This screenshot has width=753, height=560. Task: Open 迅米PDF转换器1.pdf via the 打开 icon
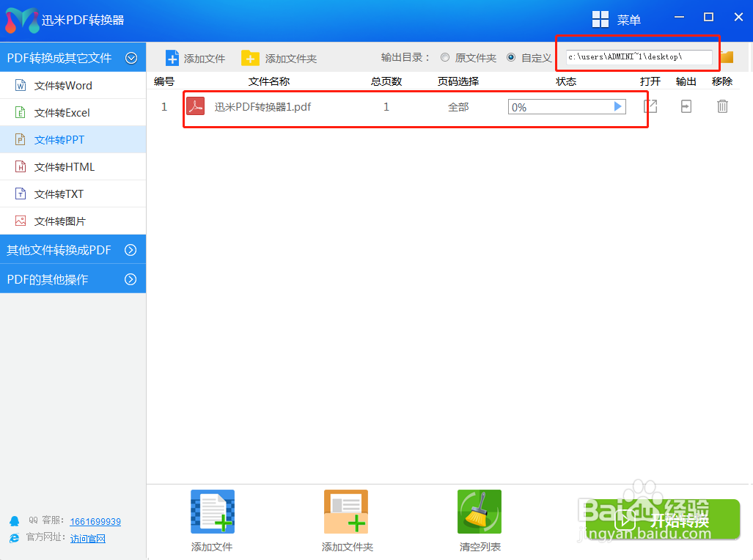650,106
